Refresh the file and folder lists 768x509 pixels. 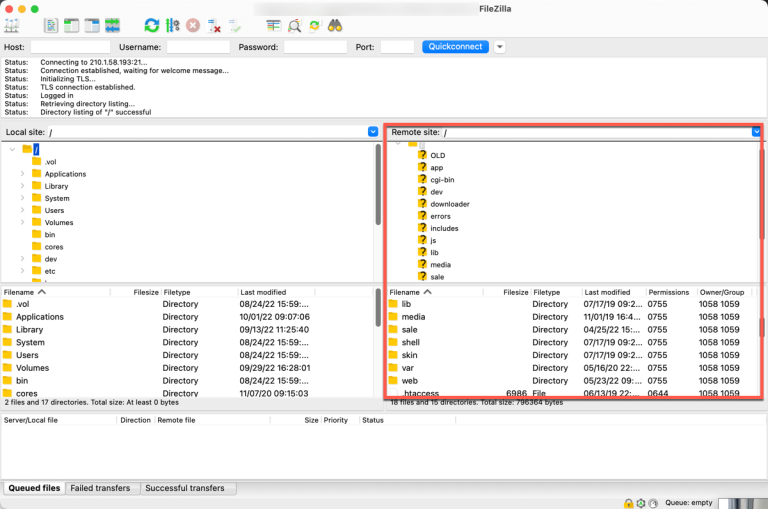(152, 25)
